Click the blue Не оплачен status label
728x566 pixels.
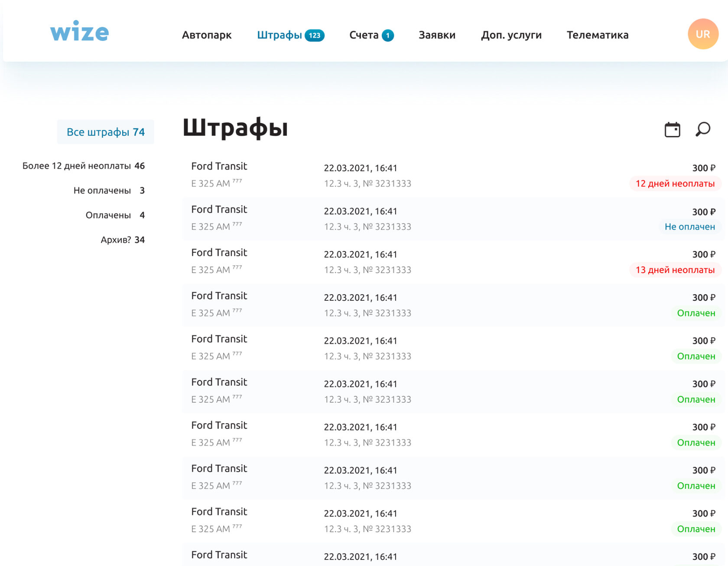689,227
